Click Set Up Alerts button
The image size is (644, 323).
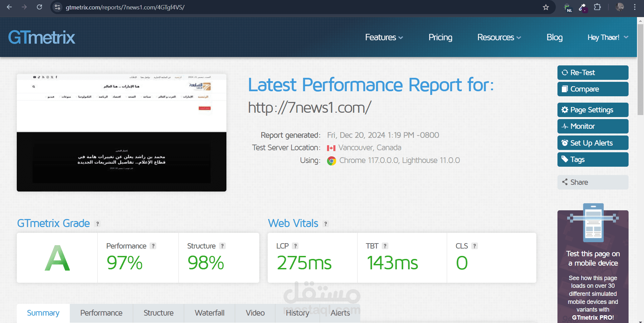[593, 143]
